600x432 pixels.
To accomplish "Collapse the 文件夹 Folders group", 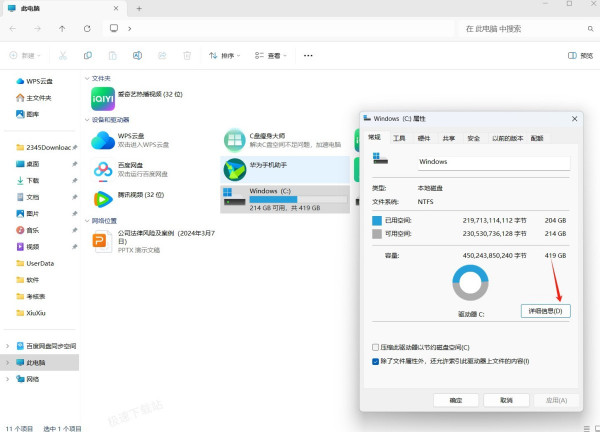I will 87,78.
